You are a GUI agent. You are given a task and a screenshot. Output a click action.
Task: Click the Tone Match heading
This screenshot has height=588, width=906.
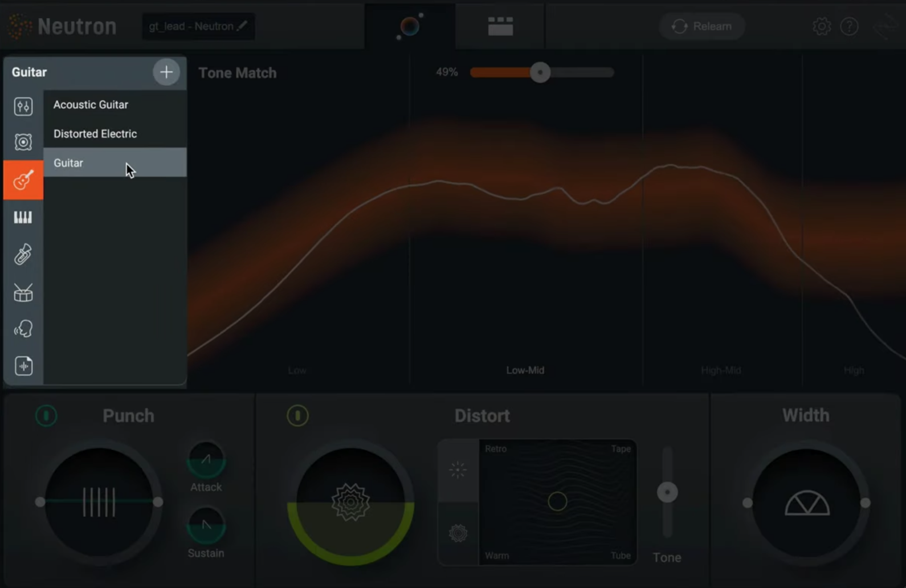[x=238, y=73]
